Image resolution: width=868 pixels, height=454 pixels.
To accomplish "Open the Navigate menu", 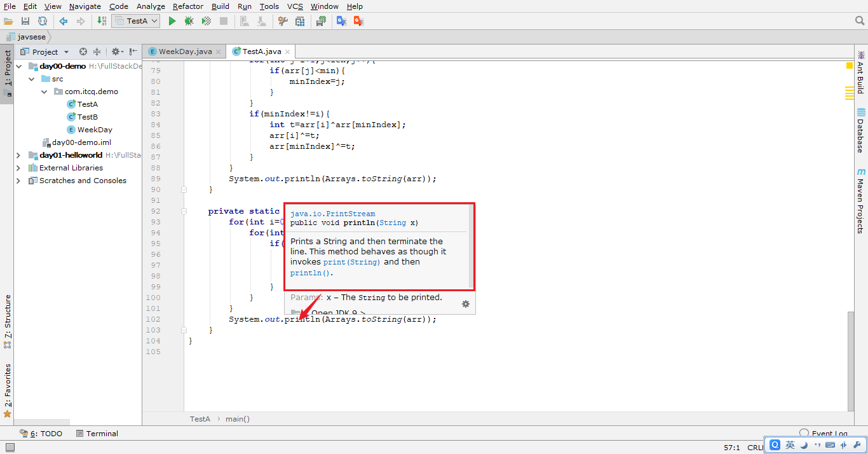I will (85, 6).
